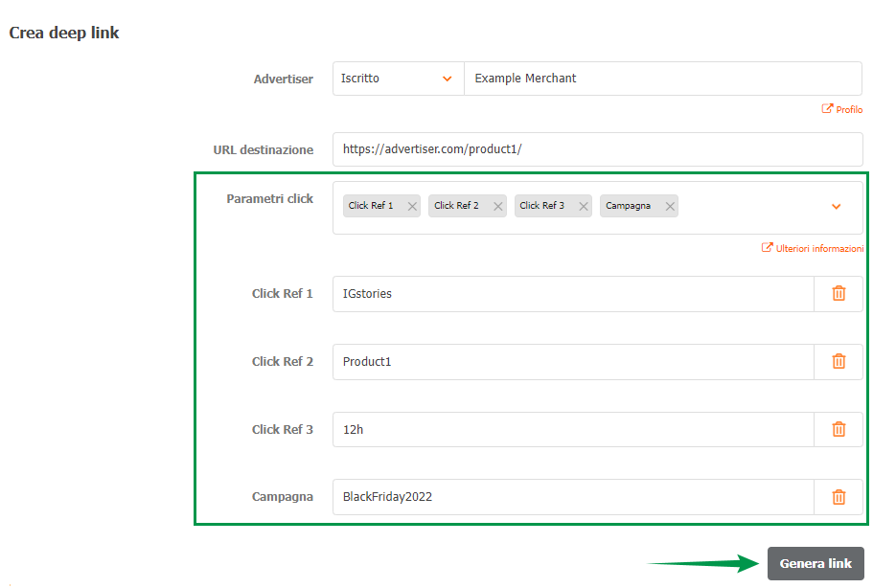Image resolution: width=873 pixels, height=588 pixels.
Task: Remove the Campagna tag chip
Action: (670, 206)
